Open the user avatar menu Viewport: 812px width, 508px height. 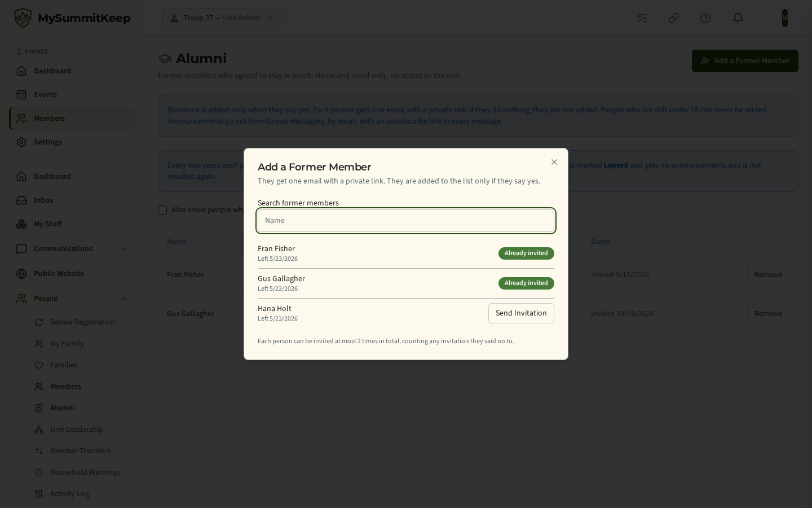pyautogui.click(x=784, y=18)
